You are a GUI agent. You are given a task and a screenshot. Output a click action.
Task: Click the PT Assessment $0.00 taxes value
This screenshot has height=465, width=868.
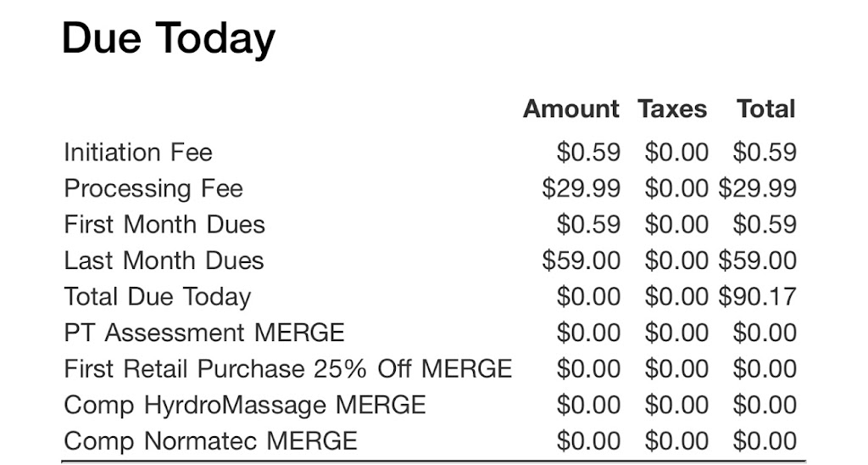coord(676,333)
